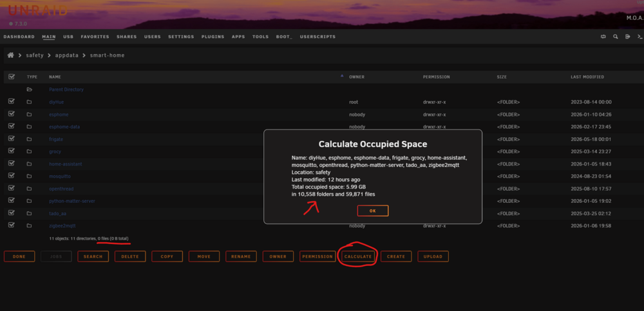Open the Apps menu

tap(238, 37)
